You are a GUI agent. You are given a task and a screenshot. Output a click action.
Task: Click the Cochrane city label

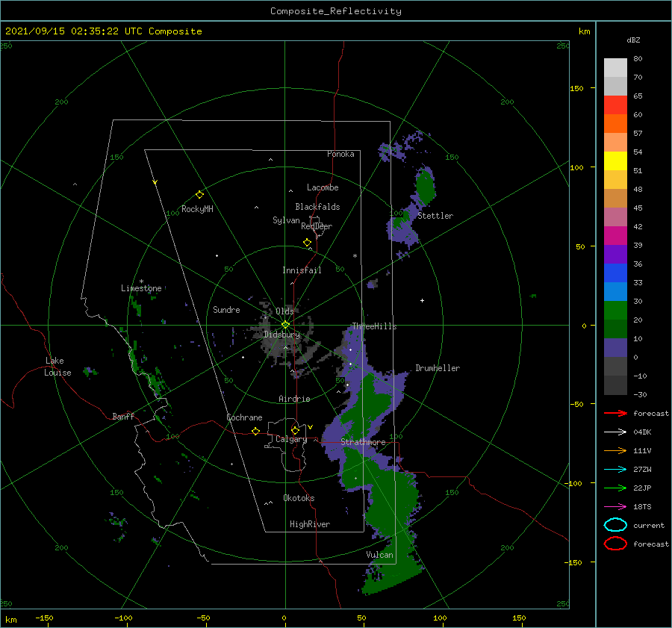tap(244, 417)
